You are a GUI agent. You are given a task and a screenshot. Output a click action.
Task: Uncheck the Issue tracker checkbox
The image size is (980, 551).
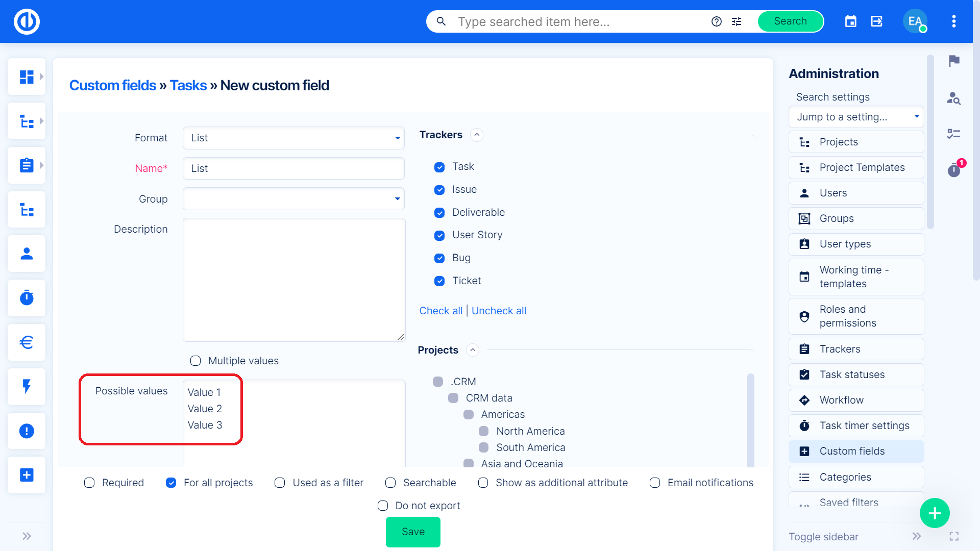point(439,190)
